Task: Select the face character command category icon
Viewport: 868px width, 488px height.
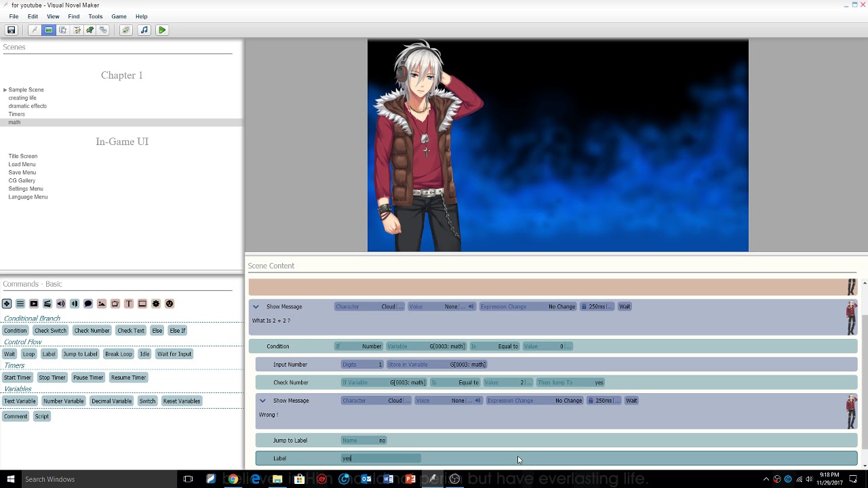Action: tap(170, 304)
